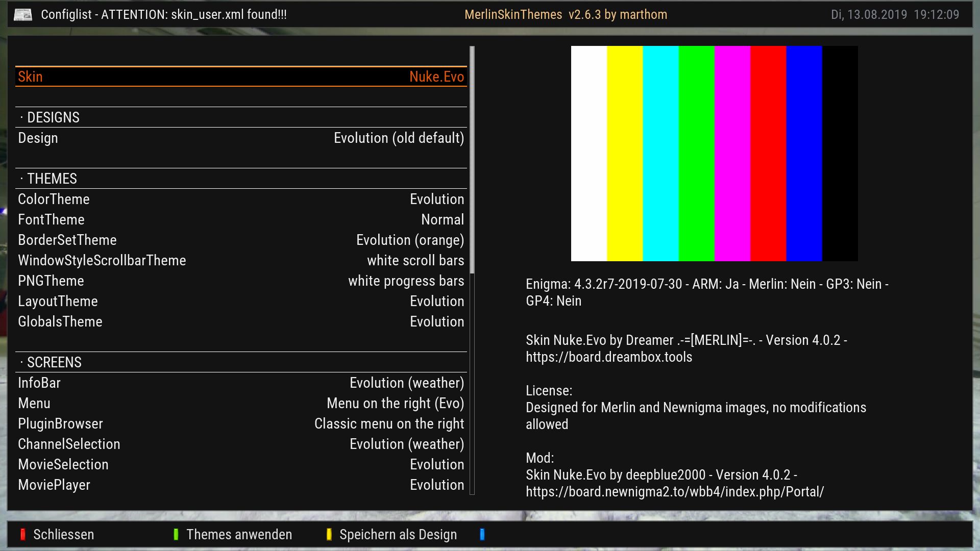This screenshot has width=980, height=551.
Task: Click the Schliessen button label
Action: tap(63, 534)
